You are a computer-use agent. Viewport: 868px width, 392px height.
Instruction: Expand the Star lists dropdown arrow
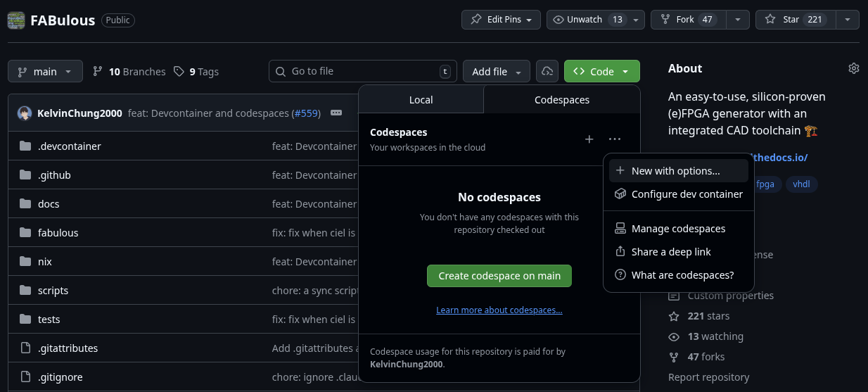[848, 20]
